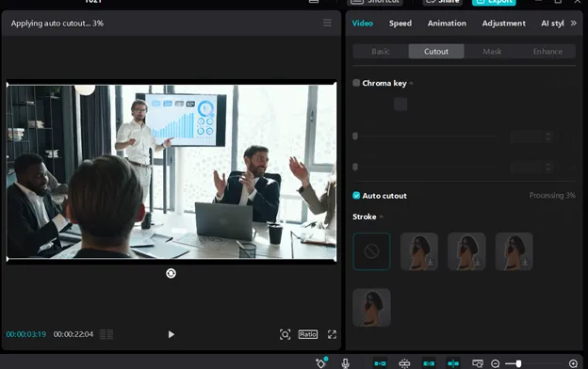Click the rotate handle below the video
Screen dimensions: 588x369
pos(171,273)
